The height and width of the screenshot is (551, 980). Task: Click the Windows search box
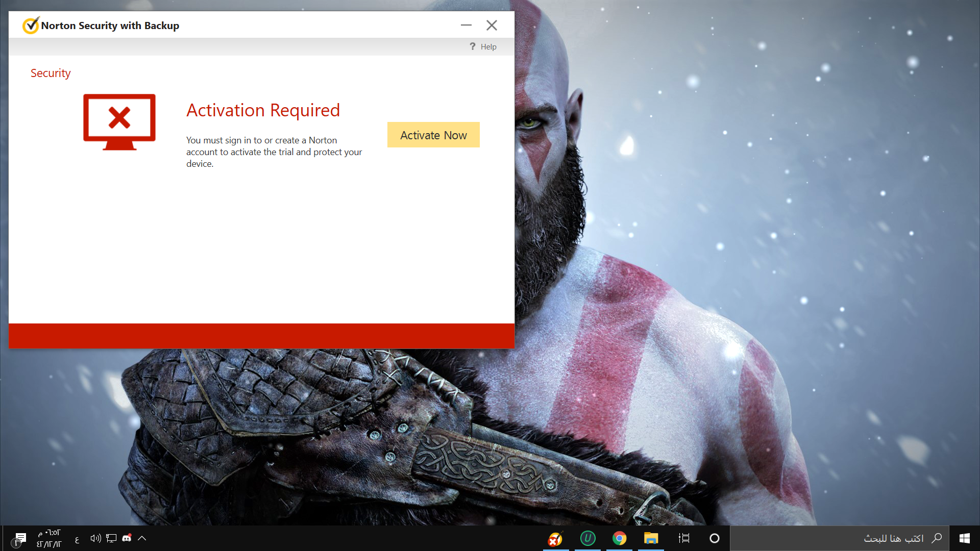(840, 538)
